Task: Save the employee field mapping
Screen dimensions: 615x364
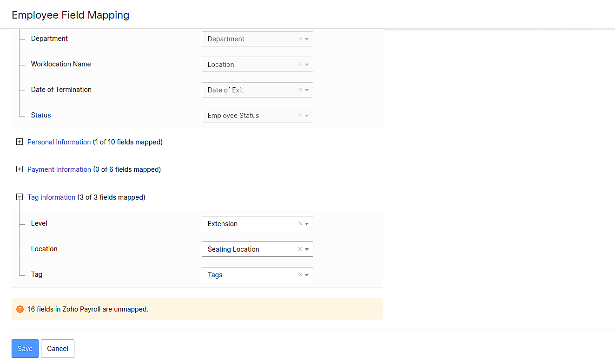Action: 25,349
